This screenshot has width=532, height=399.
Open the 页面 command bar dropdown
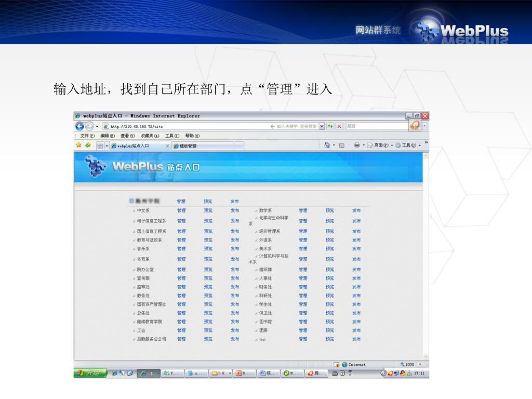point(380,145)
